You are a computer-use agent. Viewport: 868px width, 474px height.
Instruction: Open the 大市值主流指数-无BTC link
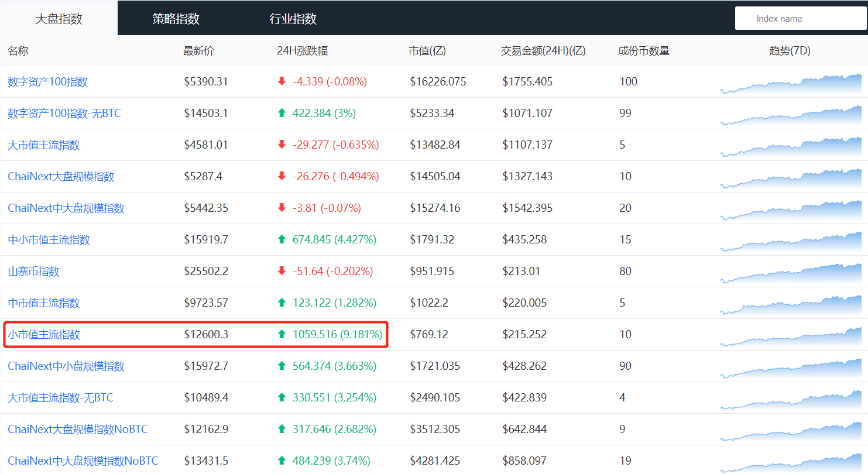pyautogui.click(x=60, y=398)
